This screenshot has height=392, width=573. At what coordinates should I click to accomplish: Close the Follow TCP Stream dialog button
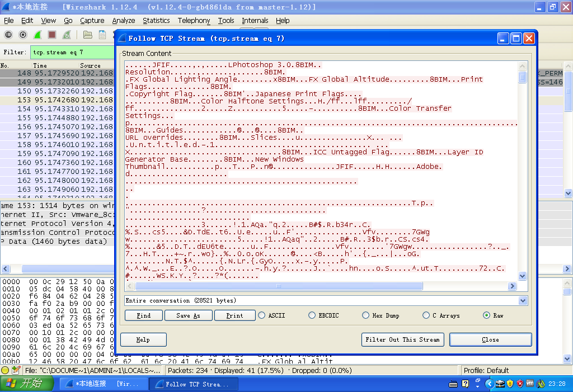pos(490,340)
